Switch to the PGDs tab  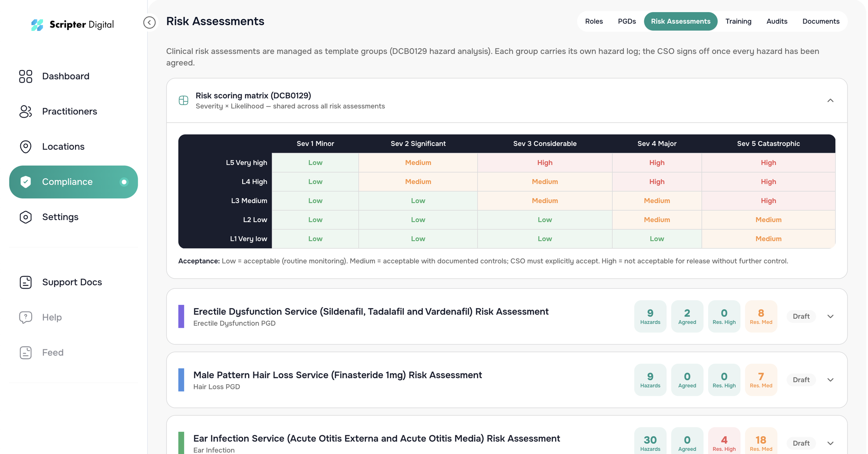click(627, 21)
